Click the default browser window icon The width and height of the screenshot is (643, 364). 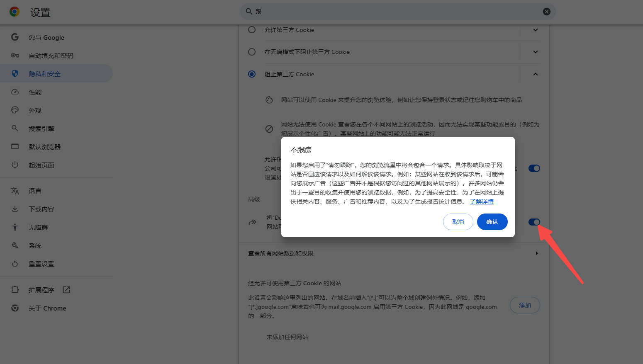pos(15,146)
